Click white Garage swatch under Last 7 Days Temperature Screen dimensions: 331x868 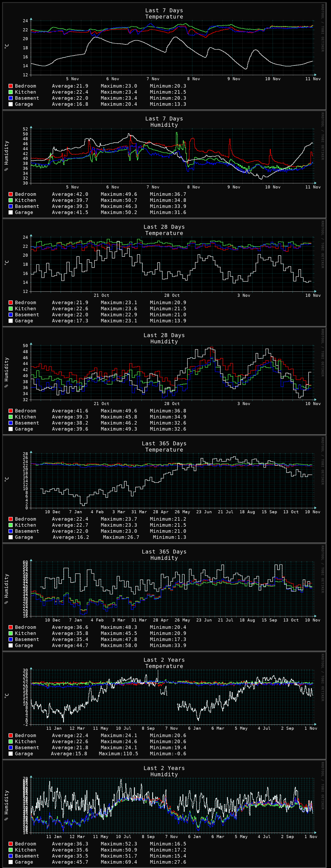[11, 104]
